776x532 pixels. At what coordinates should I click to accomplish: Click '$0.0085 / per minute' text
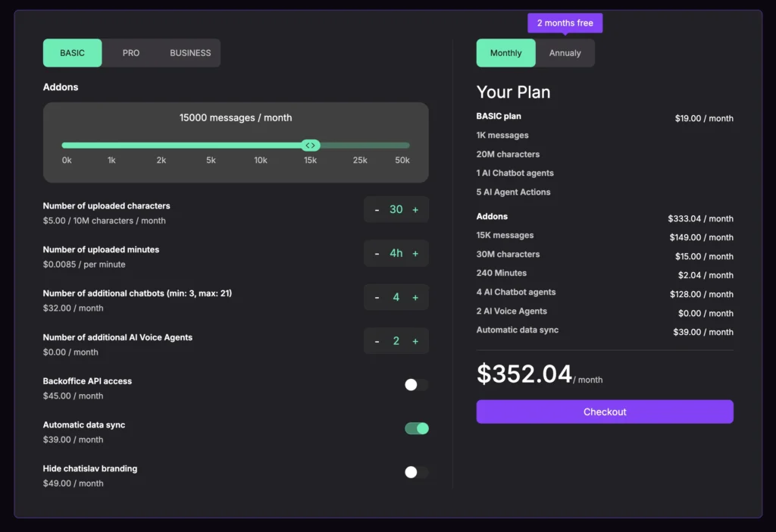click(x=84, y=264)
